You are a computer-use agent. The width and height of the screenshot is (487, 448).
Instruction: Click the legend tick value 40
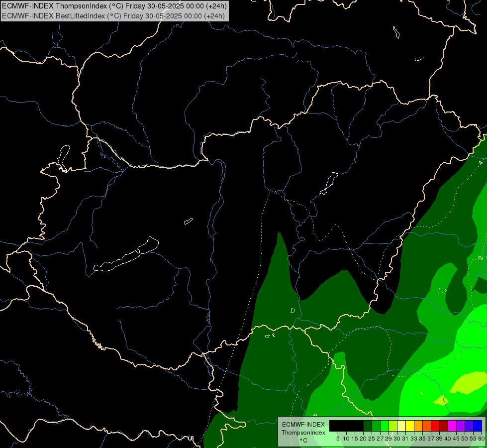pyautogui.click(x=448, y=439)
